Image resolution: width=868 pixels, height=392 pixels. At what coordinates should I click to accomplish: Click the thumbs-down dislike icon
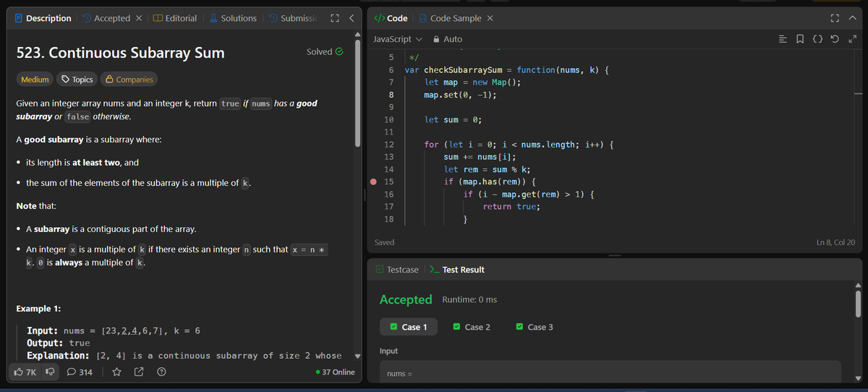52,372
